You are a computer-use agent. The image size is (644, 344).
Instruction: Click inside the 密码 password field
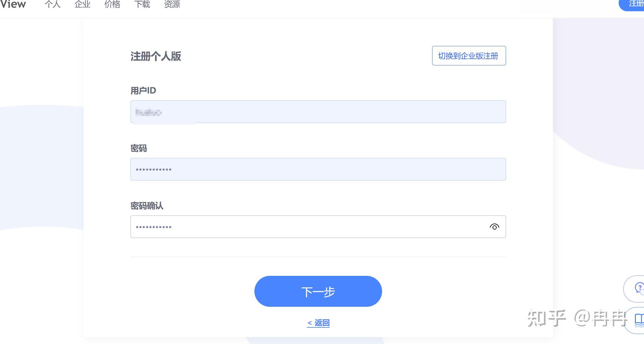318,169
